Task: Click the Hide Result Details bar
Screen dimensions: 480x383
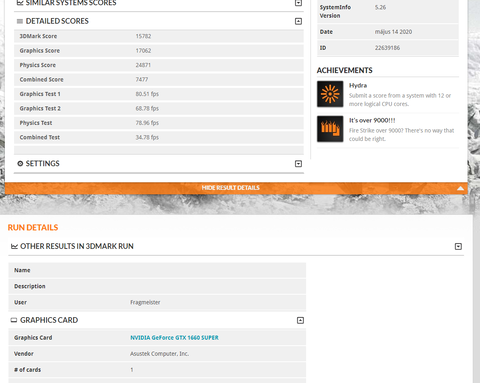Action: point(236,188)
